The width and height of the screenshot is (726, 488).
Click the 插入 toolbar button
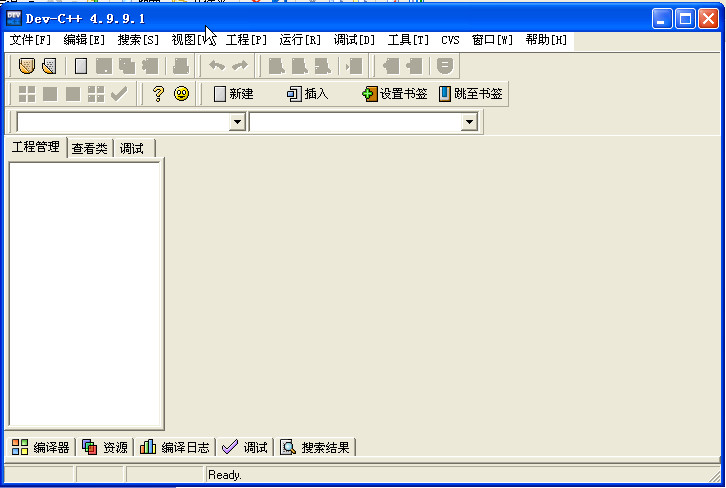(x=307, y=94)
